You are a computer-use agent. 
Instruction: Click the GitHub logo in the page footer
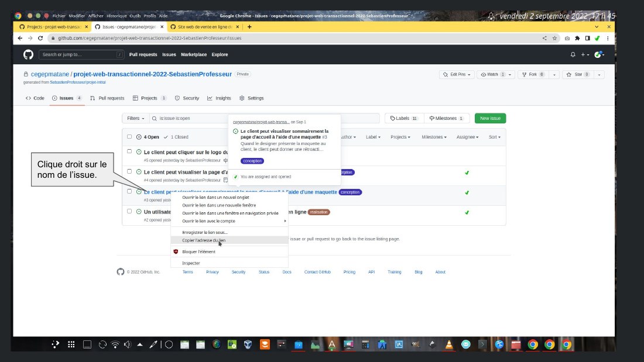click(121, 272)
